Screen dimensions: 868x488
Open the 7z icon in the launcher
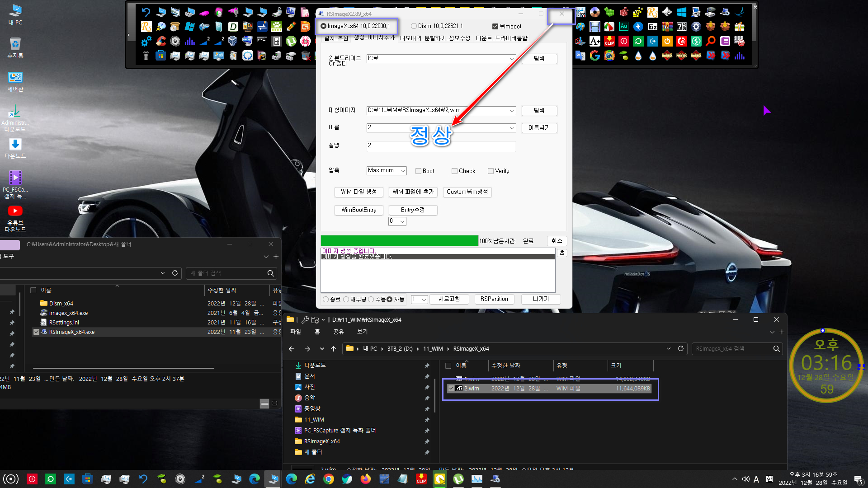point(652,27)
